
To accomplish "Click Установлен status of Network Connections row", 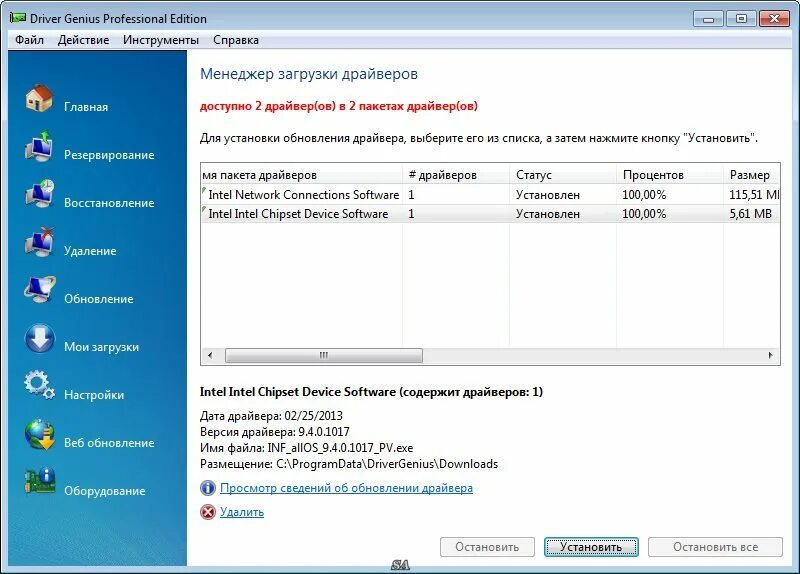I will tap(547, 195).
